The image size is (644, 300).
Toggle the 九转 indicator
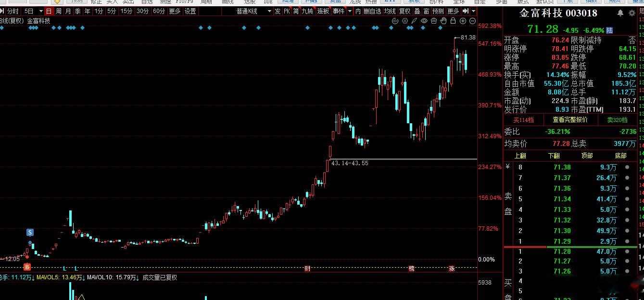point(308,11)
